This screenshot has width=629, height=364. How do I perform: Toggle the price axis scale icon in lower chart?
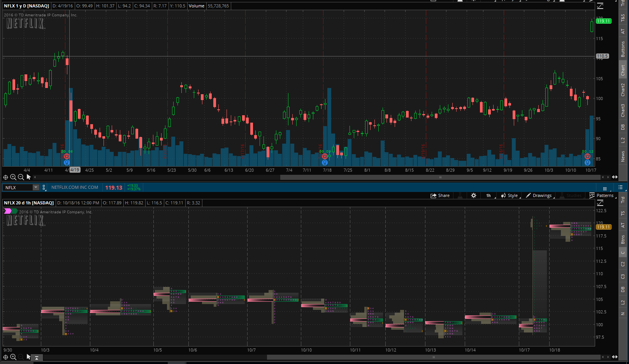[x=600, y=203]
